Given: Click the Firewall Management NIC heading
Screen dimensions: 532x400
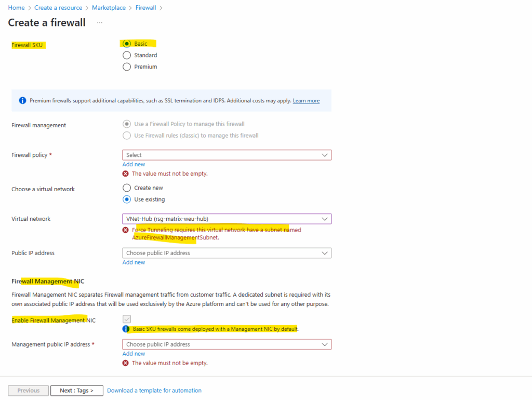Looking at the screenshot, I should [x=48, y=281].
